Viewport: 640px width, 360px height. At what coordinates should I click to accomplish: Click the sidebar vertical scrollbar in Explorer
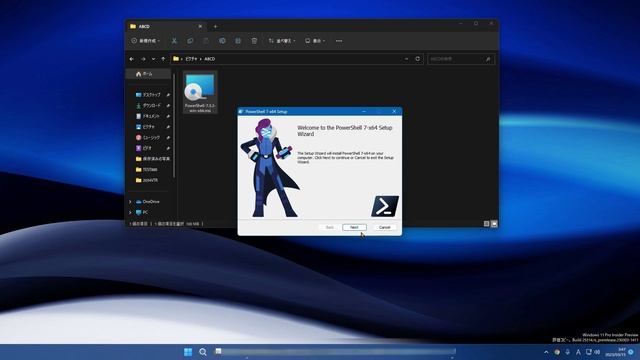point(174,126)
